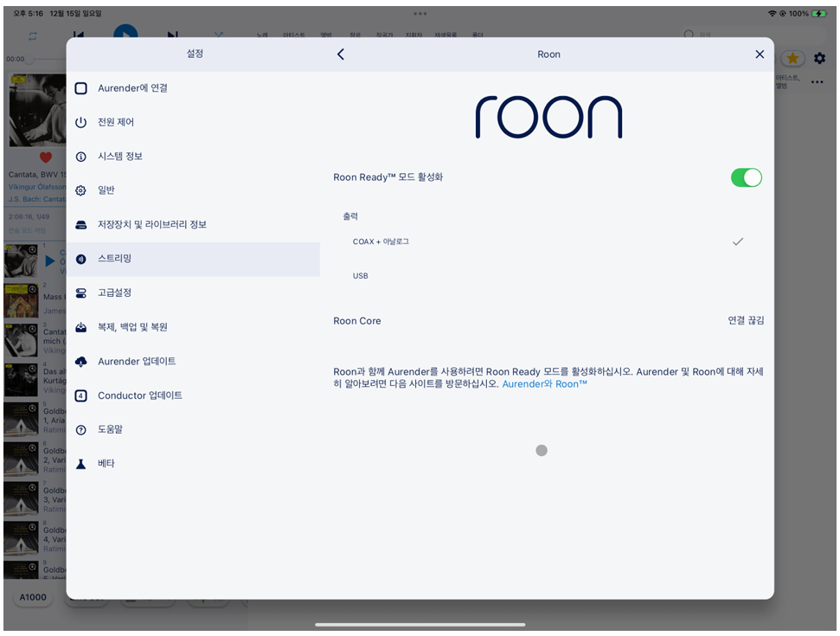Screen dimensions: 840x636
Task: Click the backup tray icon
Action: click(81, 327)
